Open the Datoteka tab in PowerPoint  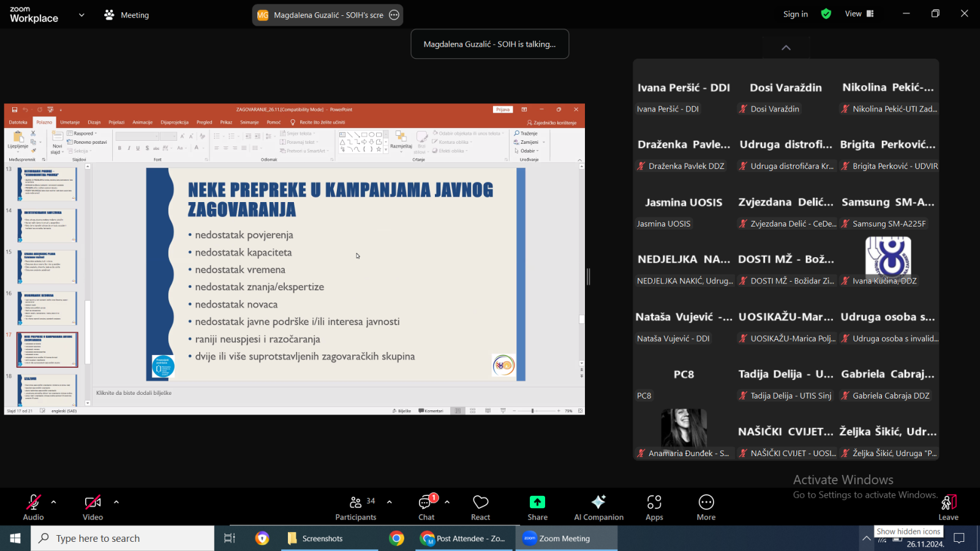(18, 122)
